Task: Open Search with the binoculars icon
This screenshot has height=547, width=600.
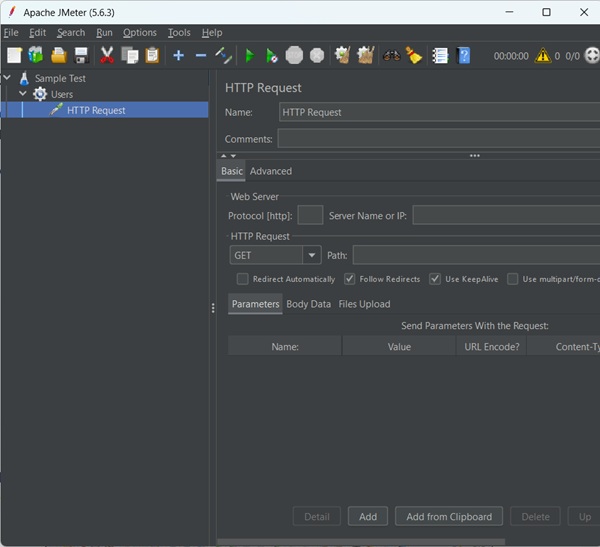Action: click(391, 56)
